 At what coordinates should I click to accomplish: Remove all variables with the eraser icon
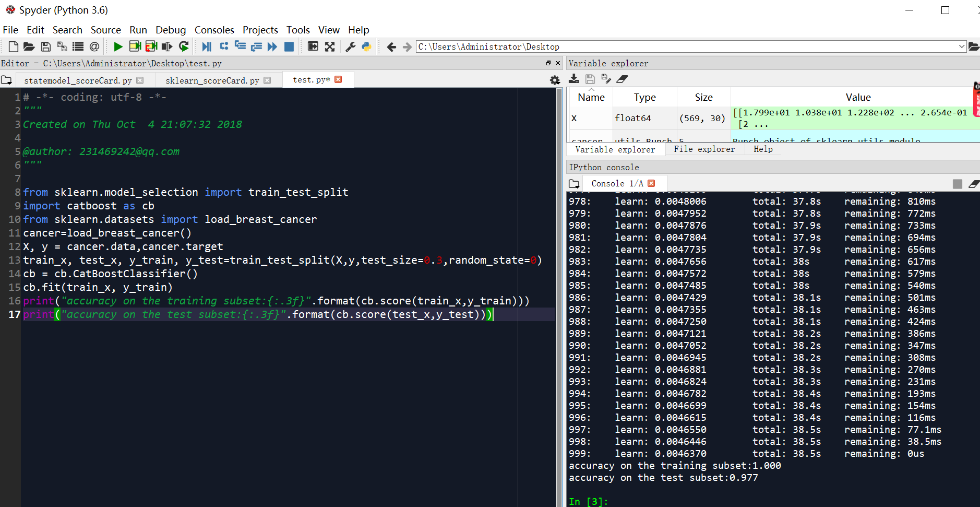pyautogui.click(x=622, y=79)
